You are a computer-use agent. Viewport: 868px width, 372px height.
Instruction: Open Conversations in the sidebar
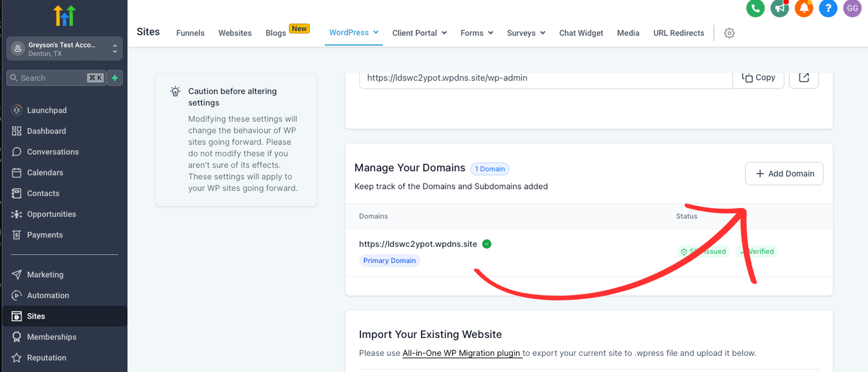[x=53, y=152]
